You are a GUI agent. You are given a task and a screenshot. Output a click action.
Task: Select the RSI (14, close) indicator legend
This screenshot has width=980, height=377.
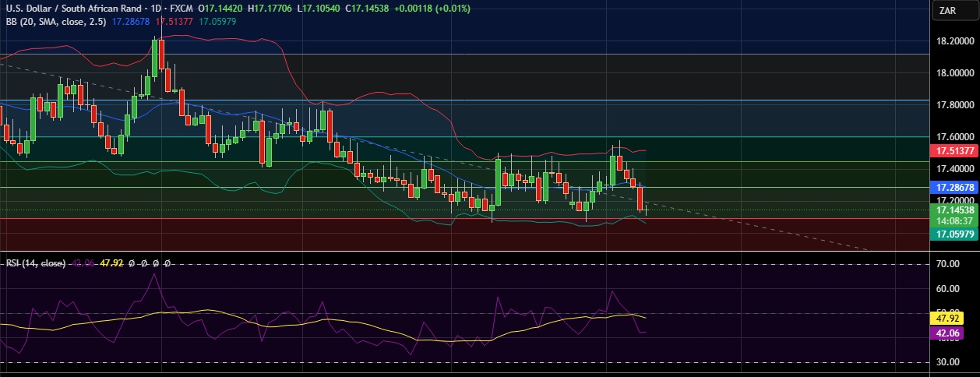pos(37,263)
